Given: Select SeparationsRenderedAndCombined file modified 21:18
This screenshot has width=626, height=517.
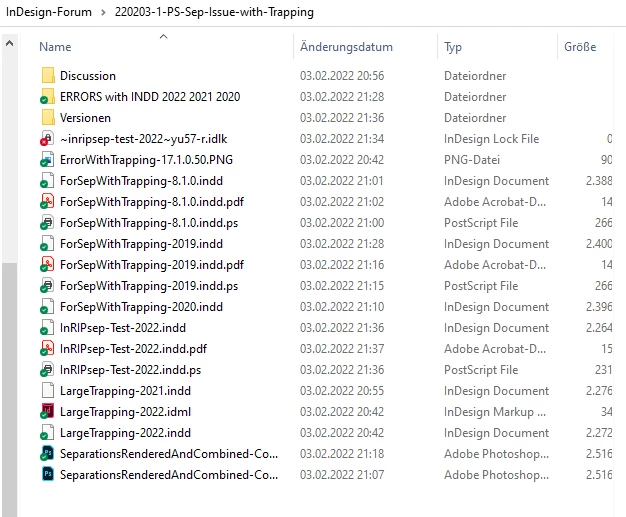Looking at the screenshot, I should coord(169,454).
